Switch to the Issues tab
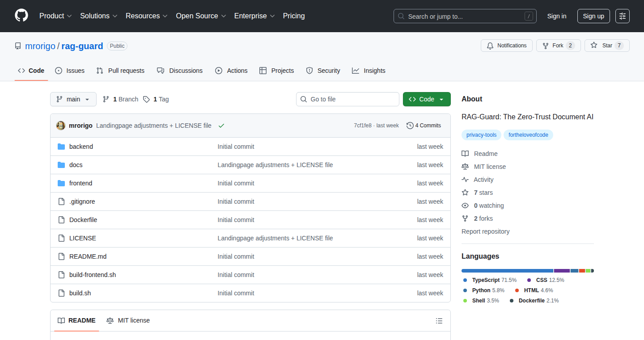Screen dimensions: 644x340 pyautogui.click(x=70, y=71)
